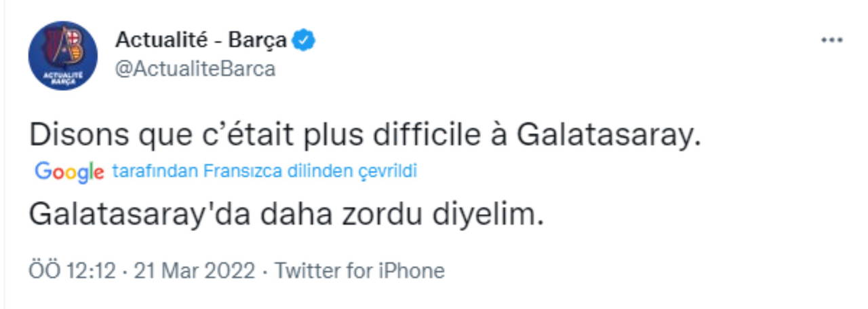This screenshot has width=868, height=309.
Task: Click the '21 Mar 2022' date
Action: tap(195, 271)
